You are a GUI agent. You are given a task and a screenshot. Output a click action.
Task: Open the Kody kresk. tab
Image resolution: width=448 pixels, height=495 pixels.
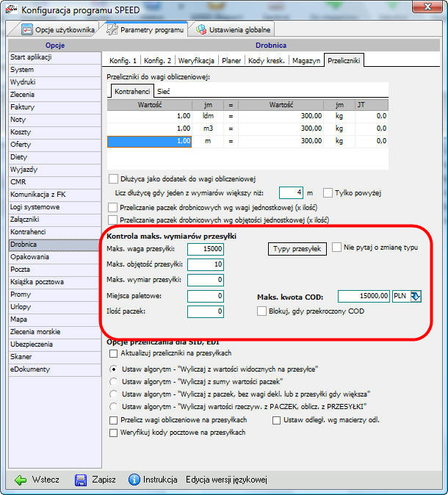pos(267,61)
